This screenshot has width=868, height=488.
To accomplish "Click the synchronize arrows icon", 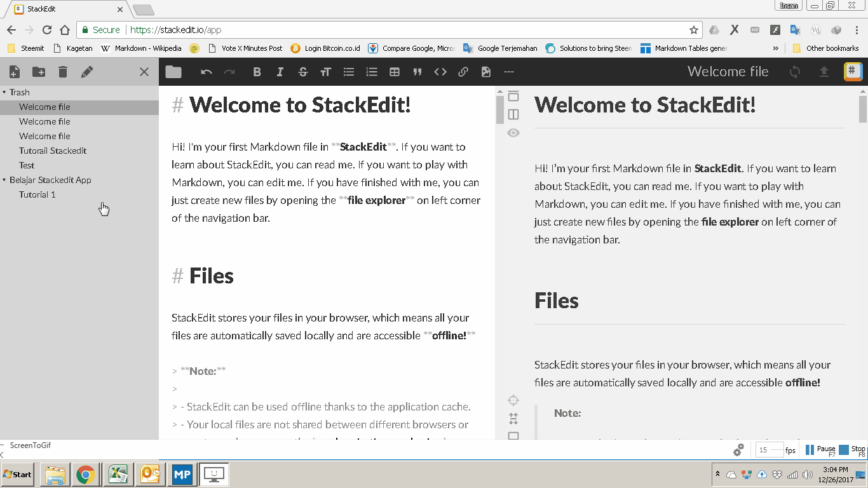I will 795,72.
